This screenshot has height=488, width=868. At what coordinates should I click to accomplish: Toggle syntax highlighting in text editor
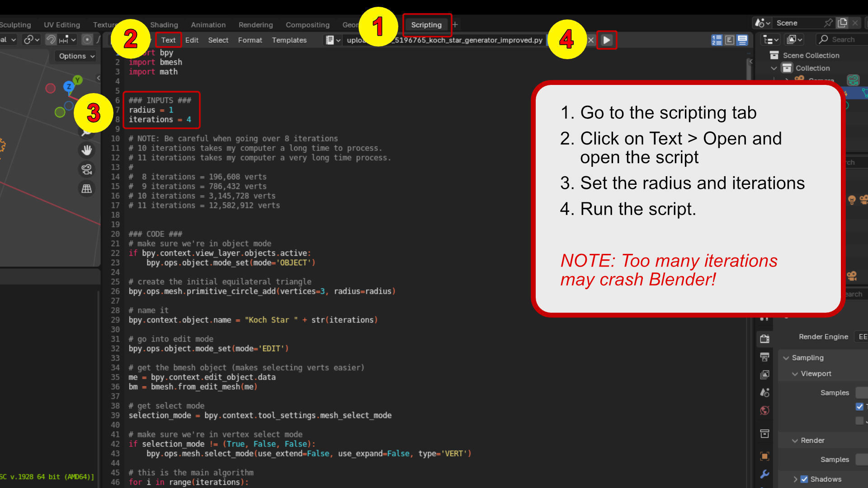coord(742,40)
